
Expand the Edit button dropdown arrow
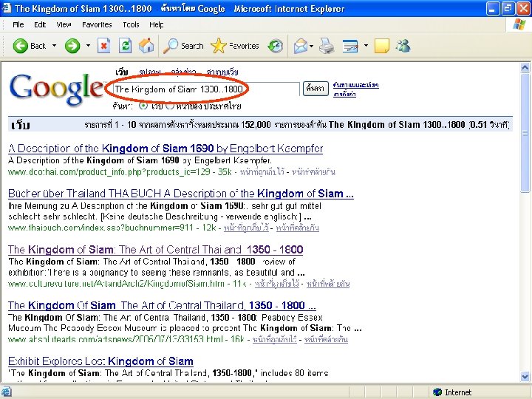tap(366, 46)
